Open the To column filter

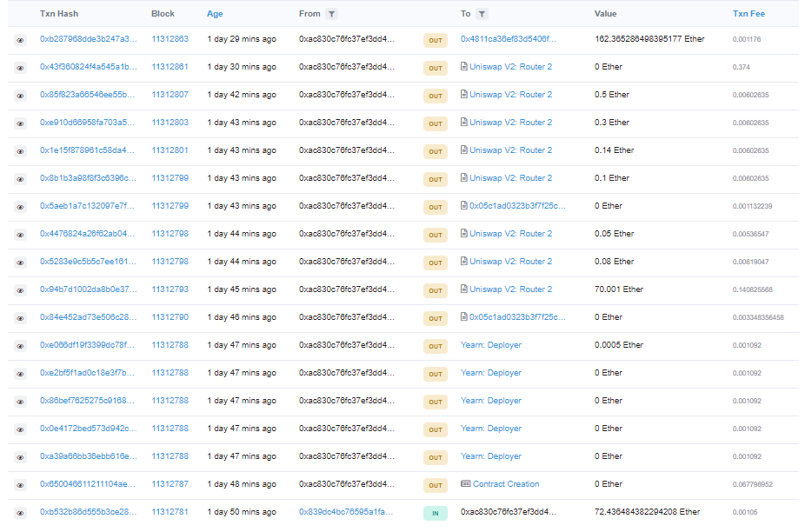pos(482,15)
